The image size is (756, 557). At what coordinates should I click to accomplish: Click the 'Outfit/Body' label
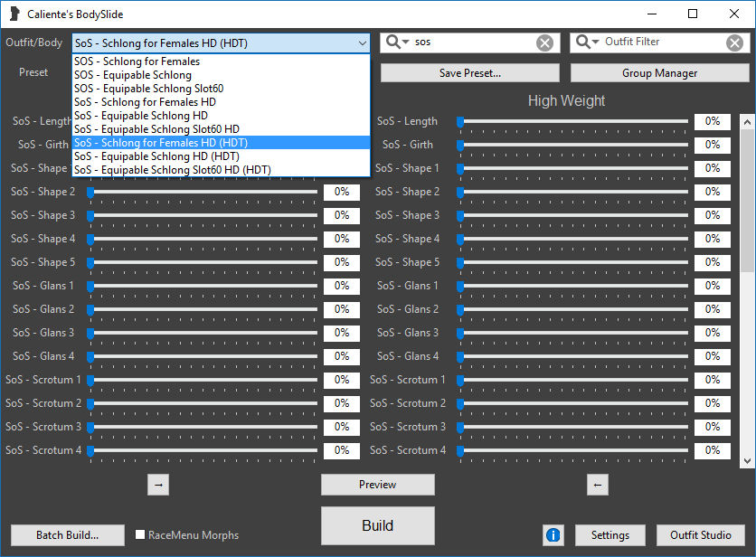pyautogui.click(x=33, y=42)
